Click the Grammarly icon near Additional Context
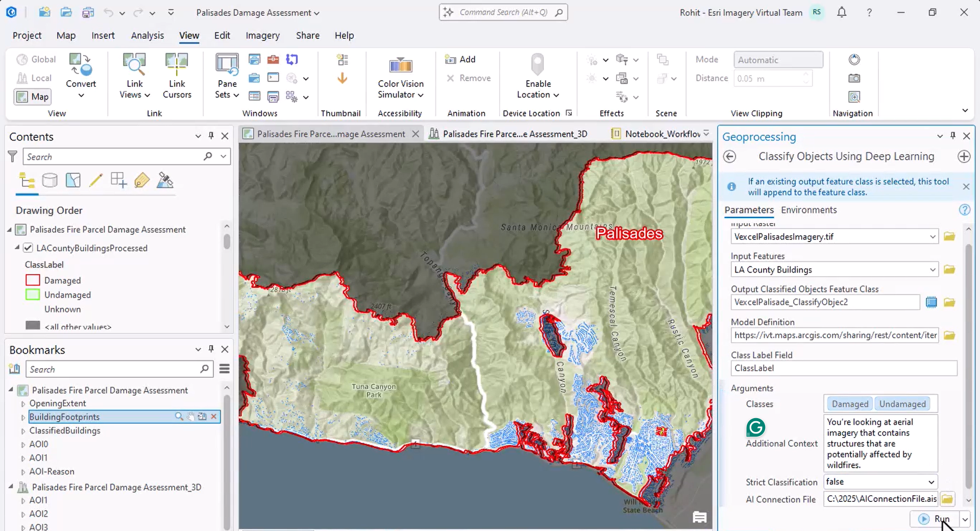Screen dimensions: 980x531 coord(756,427)
